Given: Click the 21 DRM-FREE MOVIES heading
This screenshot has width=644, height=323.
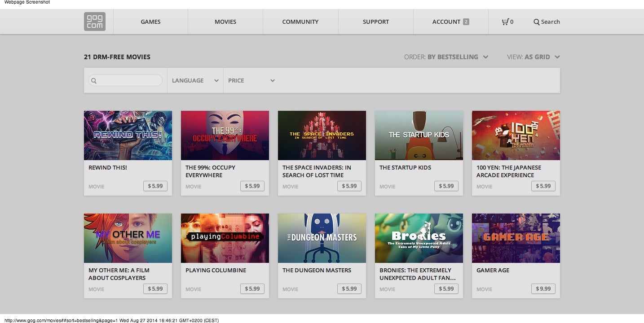Looking at the screenshot, I should [117, 57].
